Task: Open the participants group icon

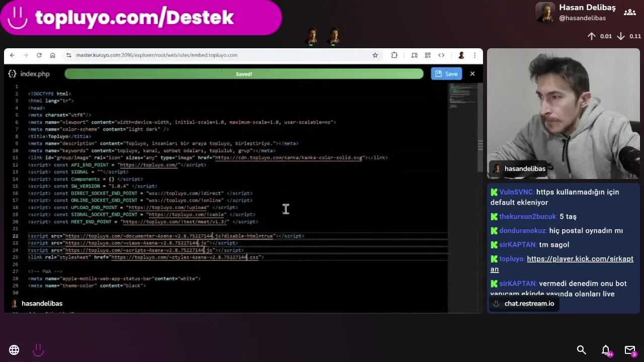Action: click(x=630, y=13)
